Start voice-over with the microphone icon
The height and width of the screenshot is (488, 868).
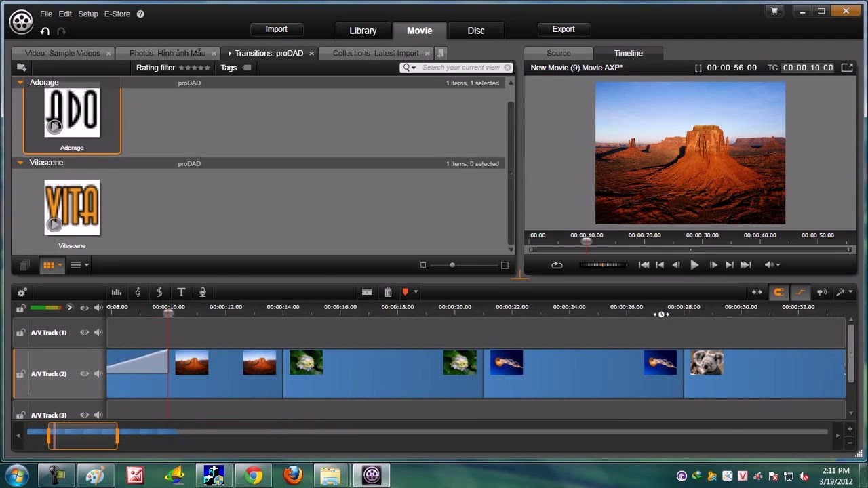pyautogui.click(x=202, y=292)
